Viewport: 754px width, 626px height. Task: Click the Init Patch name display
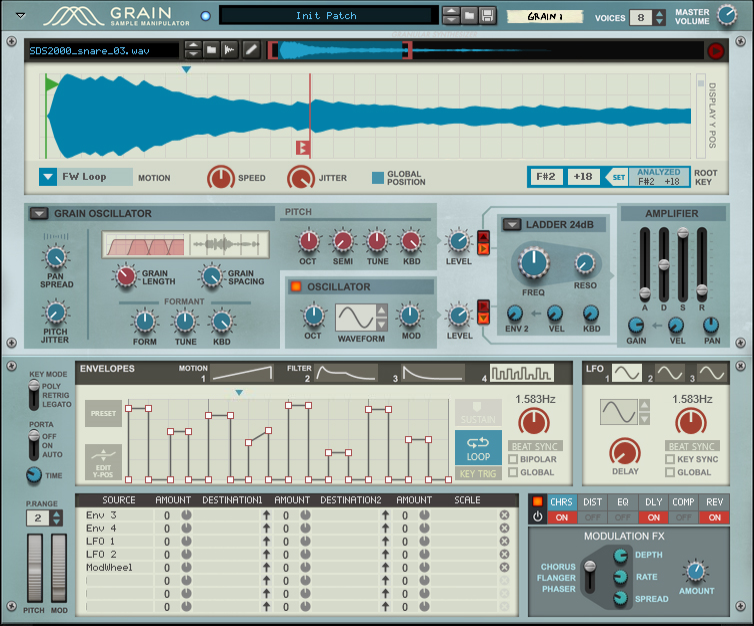tap(327, 16)
